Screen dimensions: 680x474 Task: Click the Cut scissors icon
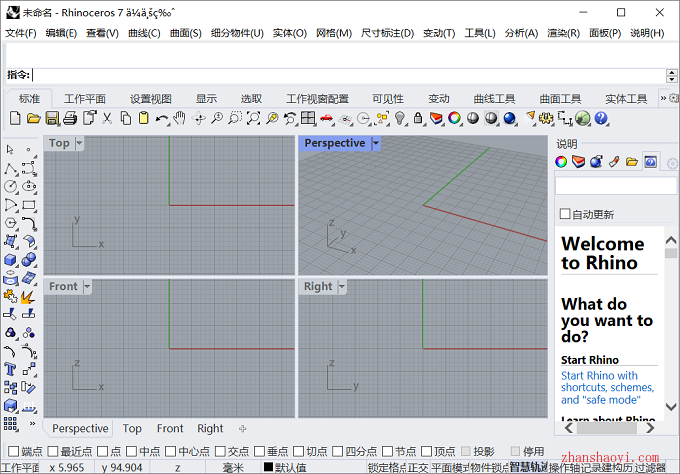pos(107,118)
